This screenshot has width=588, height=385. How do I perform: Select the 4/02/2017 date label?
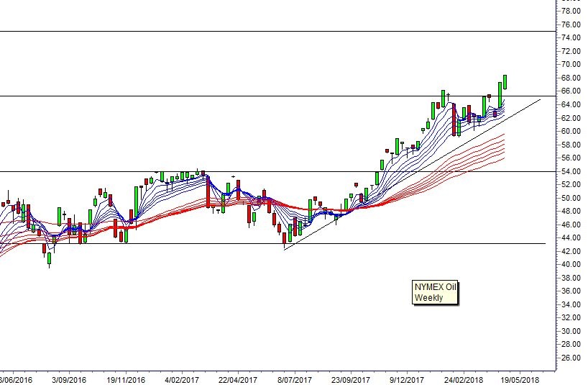[x=182, y=380]
